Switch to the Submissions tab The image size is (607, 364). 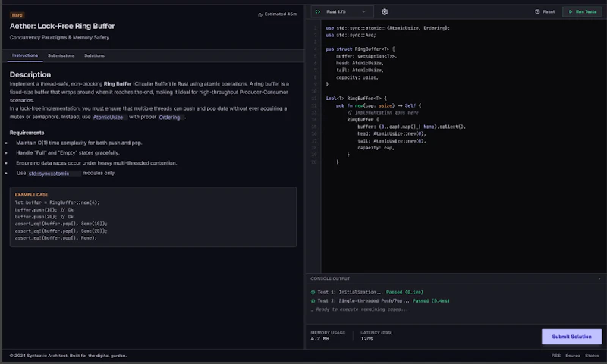click(61, 55)
